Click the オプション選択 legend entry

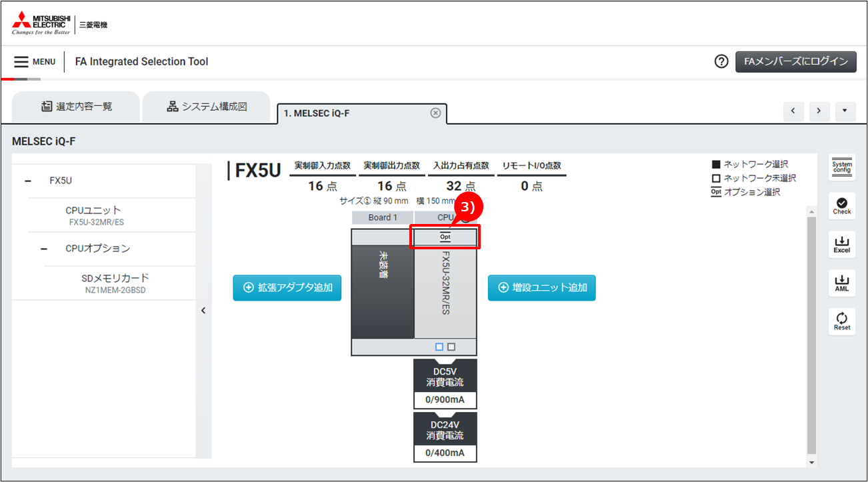(x=746, y=192)
